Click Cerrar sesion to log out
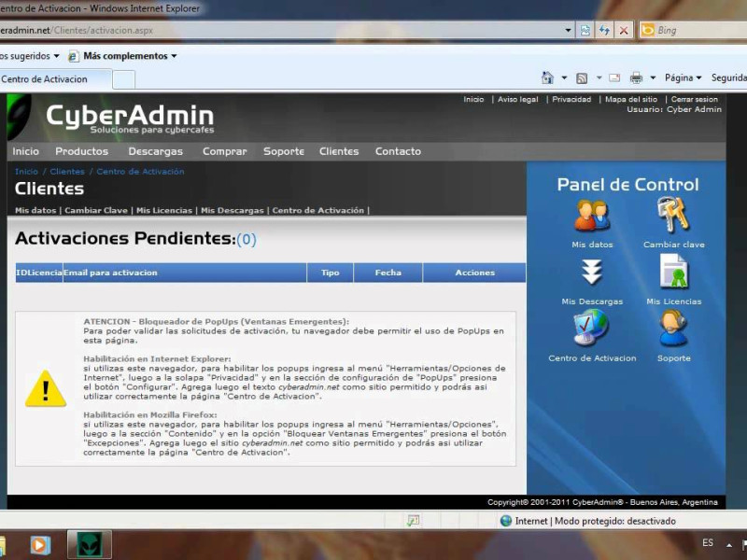 click(694, 99)
